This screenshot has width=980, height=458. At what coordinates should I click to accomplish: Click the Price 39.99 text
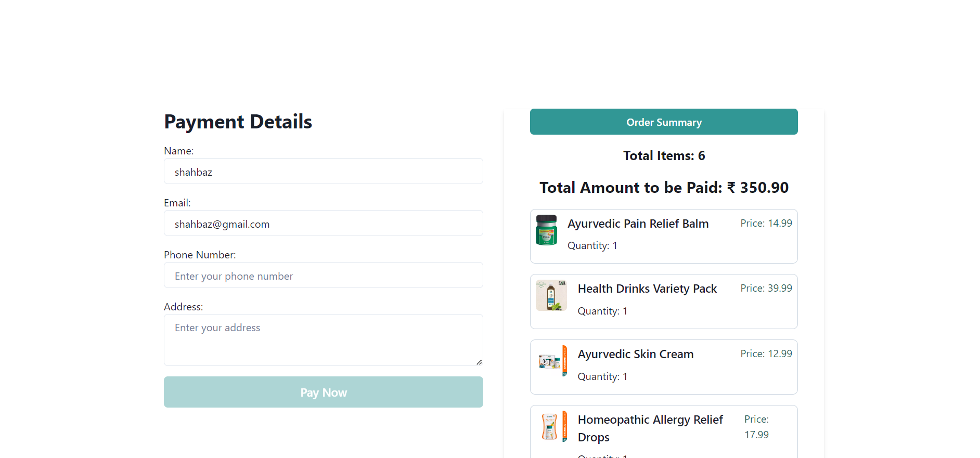tap(766, 288)
